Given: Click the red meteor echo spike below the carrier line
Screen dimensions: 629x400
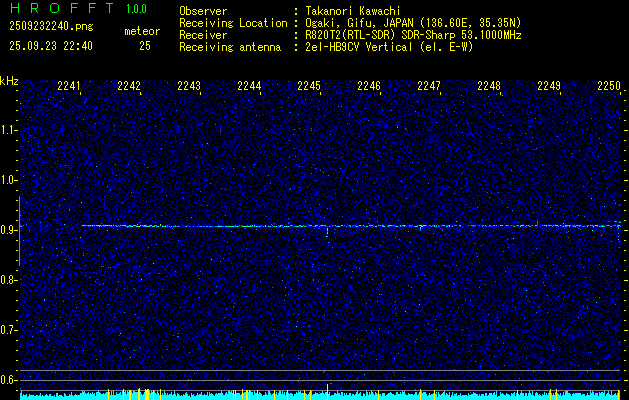Looking at the screenshot, I should [x=327, y=232].
